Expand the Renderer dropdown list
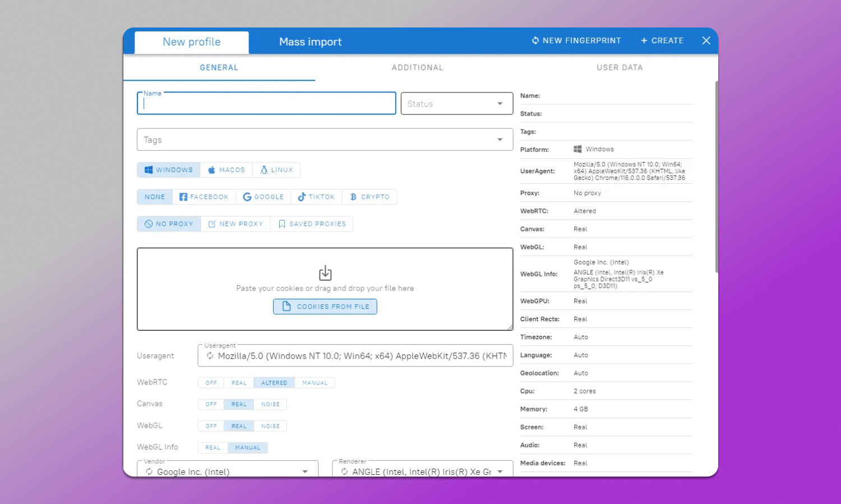The height and width of the screenshot is (504, 841). [x=500, y=471]
